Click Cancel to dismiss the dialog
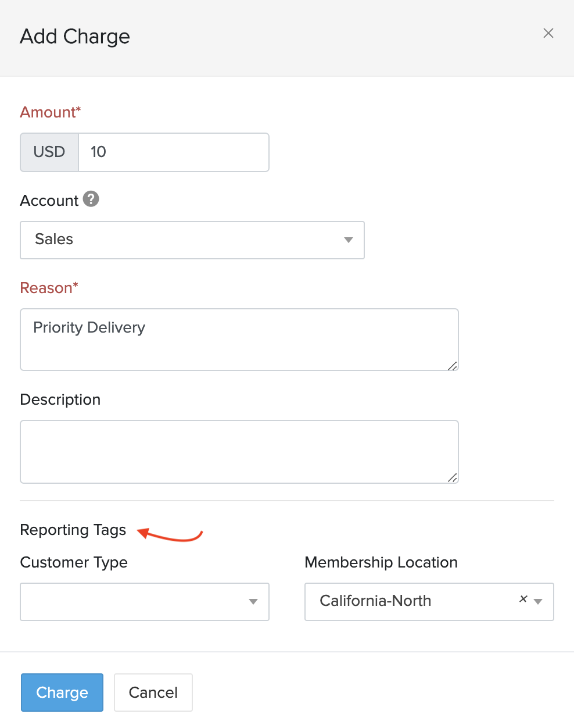574x728 pixels. [153, 692]
